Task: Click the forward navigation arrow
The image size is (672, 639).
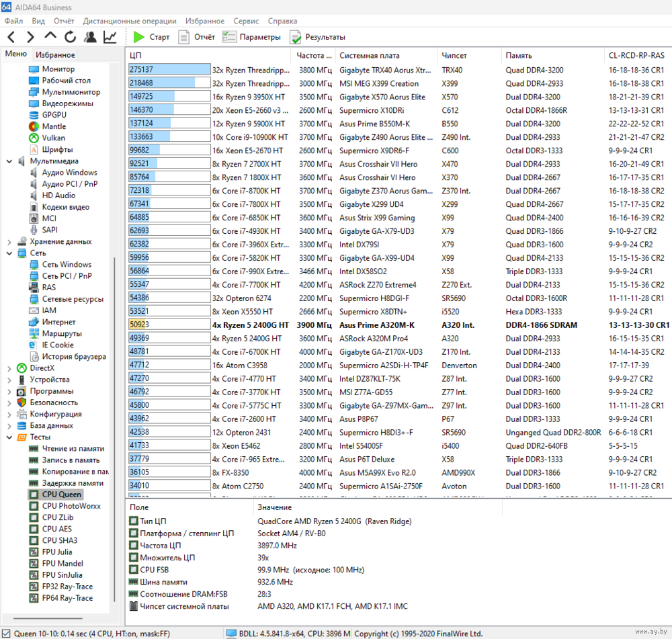Action: tap(30, 37)
